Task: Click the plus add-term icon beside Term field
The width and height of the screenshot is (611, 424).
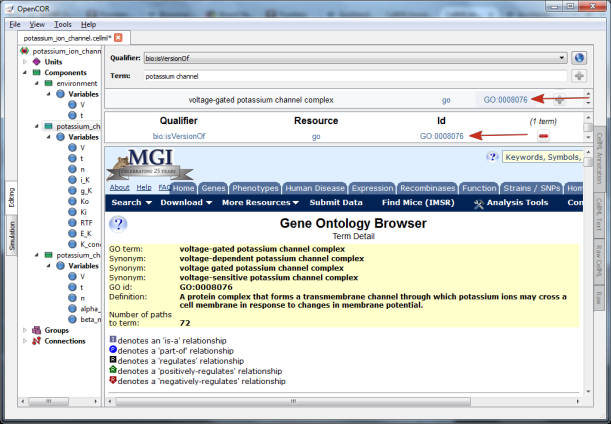Action: click(579, 76)
